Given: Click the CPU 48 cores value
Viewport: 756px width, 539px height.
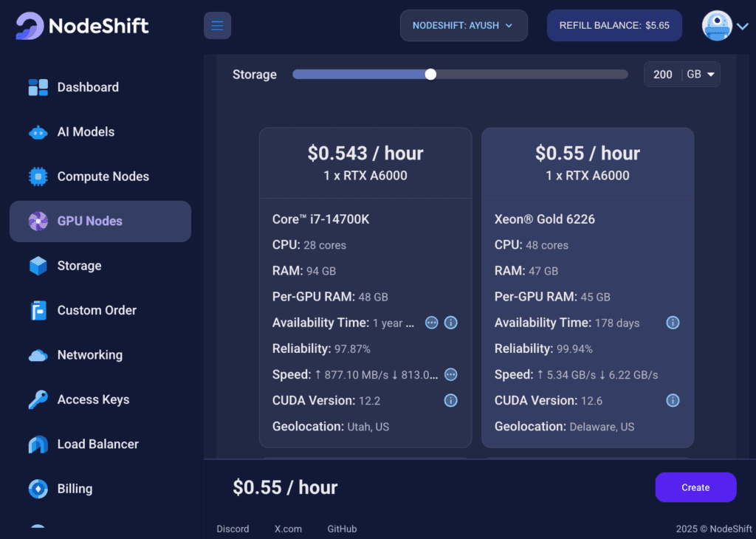Looking at the screenshot, I should coord(547,245).
